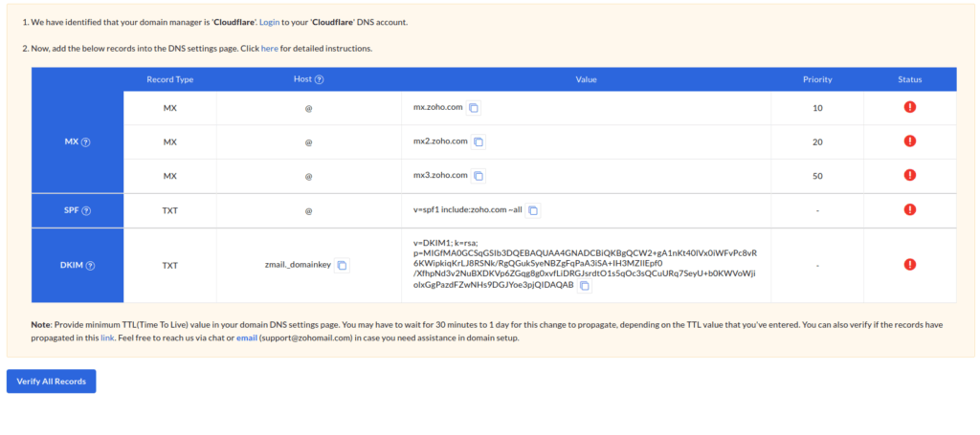Copy the mx.zoho.com value
This screenshot has height=435, width=980.
coord(475,108)
